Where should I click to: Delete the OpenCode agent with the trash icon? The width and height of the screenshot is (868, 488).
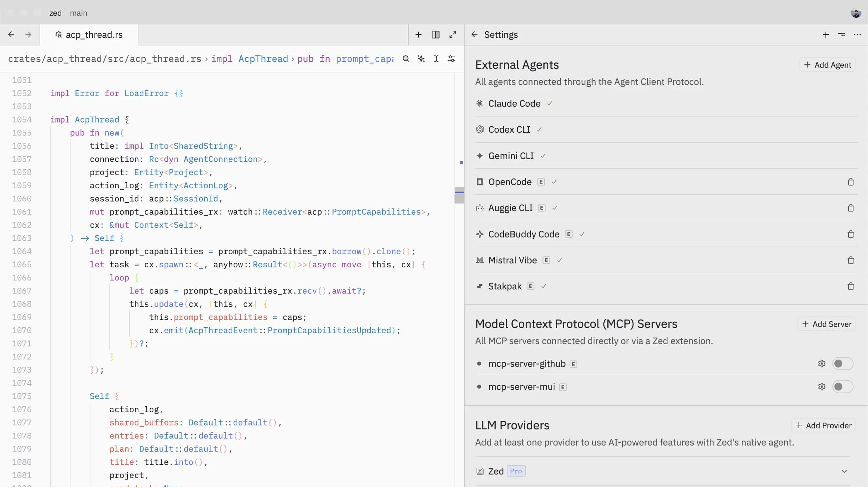(851, 182)
